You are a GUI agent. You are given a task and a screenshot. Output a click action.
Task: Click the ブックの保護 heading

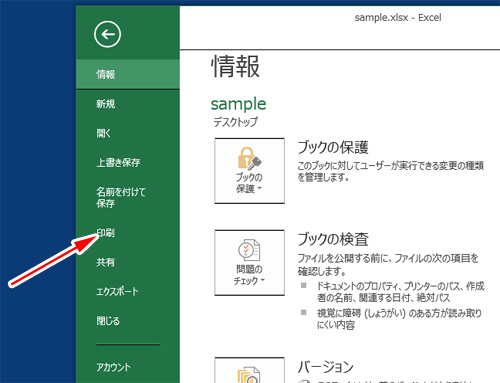(x=333, y=147)
